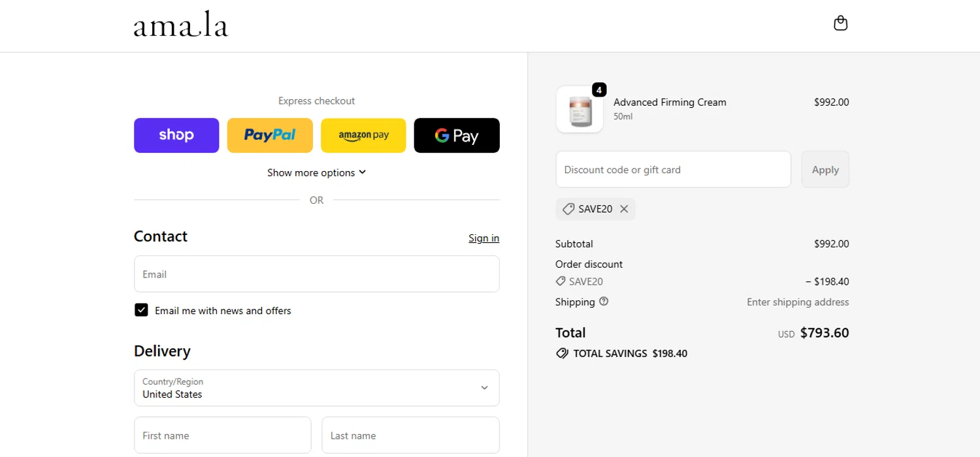Open the Country/Region dropdown
Viewport: 980px width, 457px height.
point(317,388)
